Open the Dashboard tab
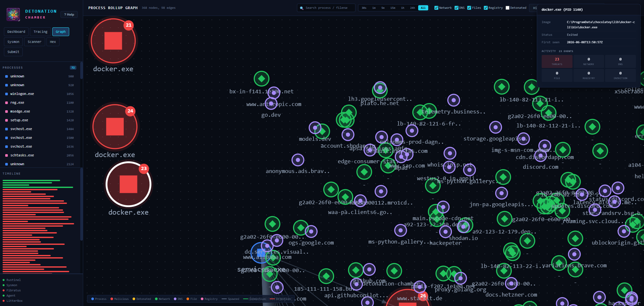The width and height of the screenshot is (644, 306). pos(16,32)
